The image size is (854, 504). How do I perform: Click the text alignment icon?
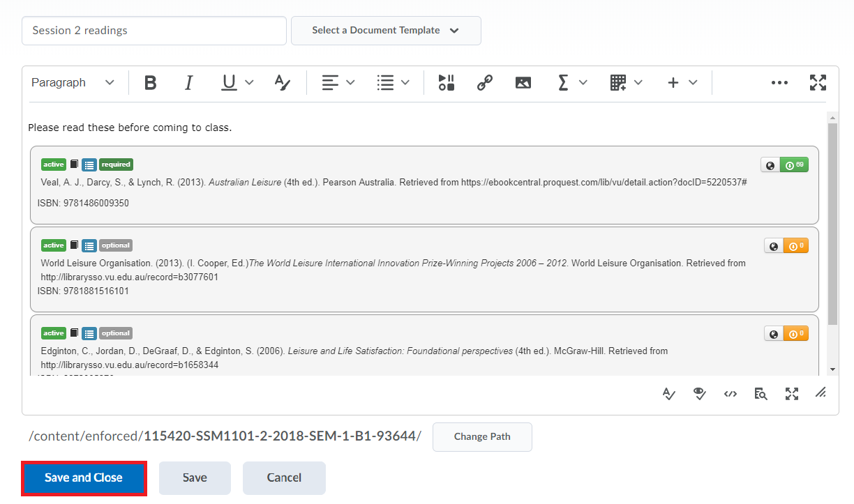click(x=330, y=83)
